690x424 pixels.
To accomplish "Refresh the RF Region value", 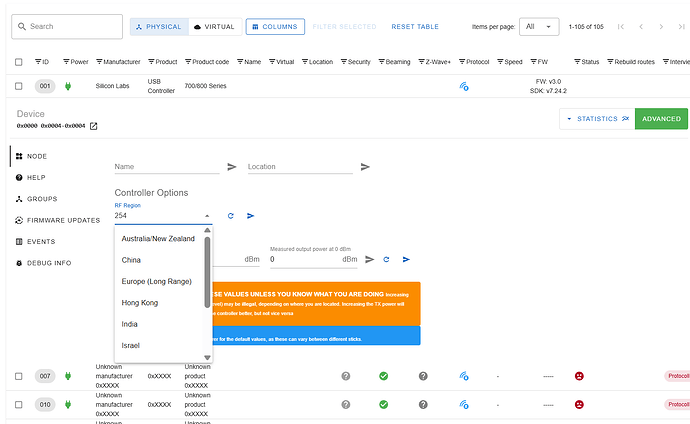I will 231,216.
